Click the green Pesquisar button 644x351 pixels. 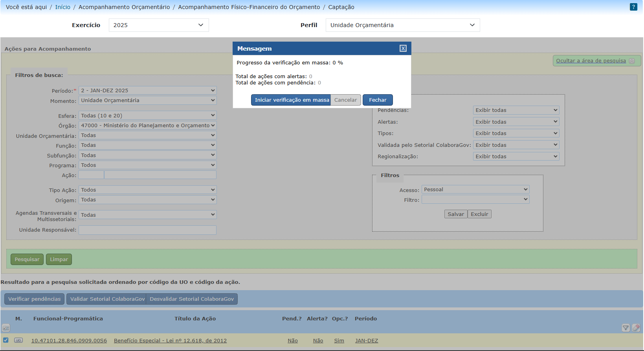27,260
